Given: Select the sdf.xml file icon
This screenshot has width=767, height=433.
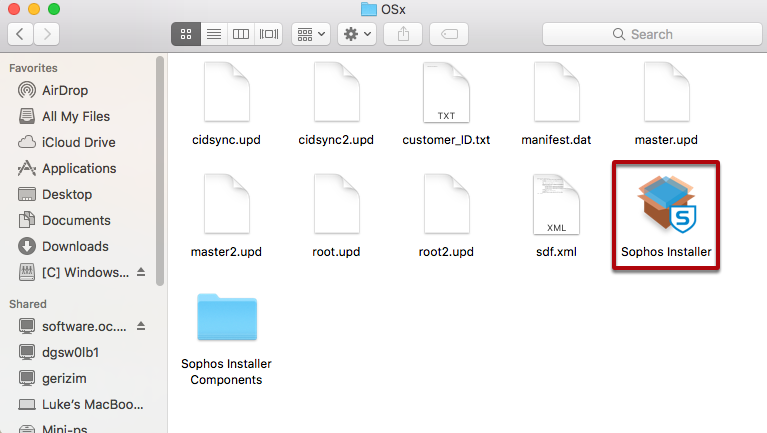Looking at the screenshot, I should pyautogui.click(x=557, y=204).
